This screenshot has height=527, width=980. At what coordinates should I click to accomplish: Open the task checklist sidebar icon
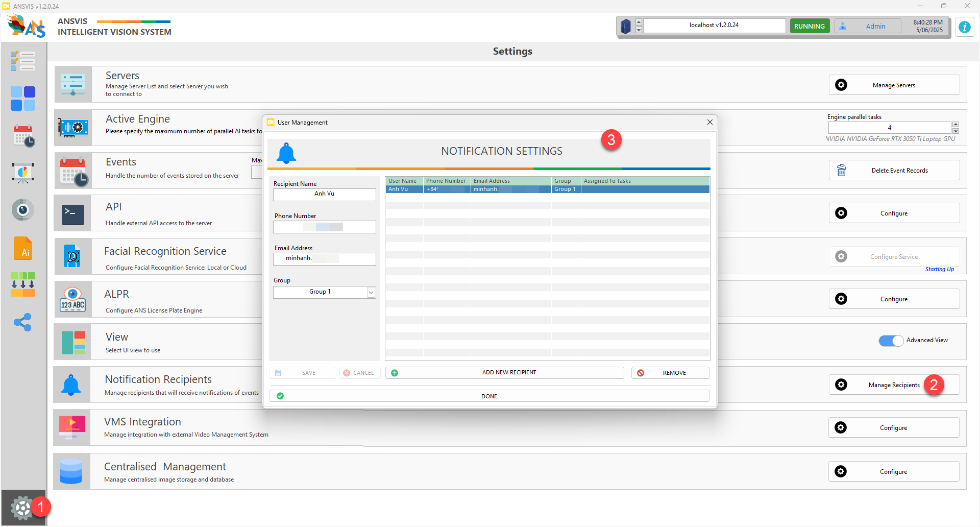coord(23,61)
